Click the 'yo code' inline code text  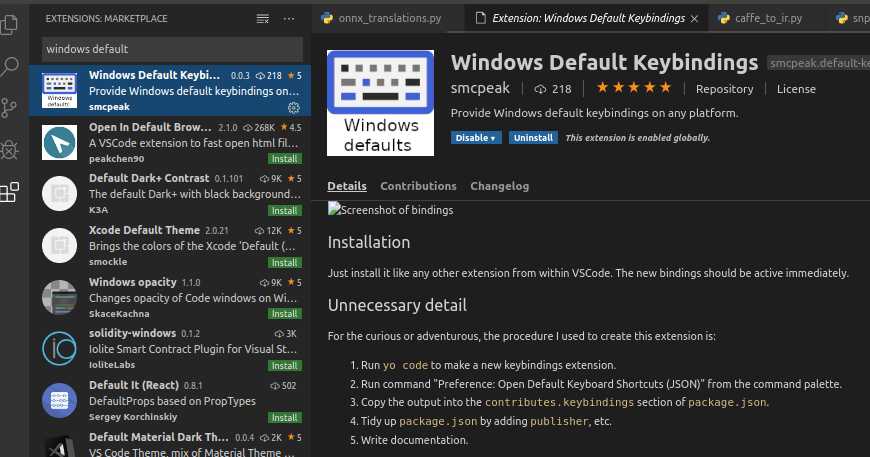click(x=406, y=365)
